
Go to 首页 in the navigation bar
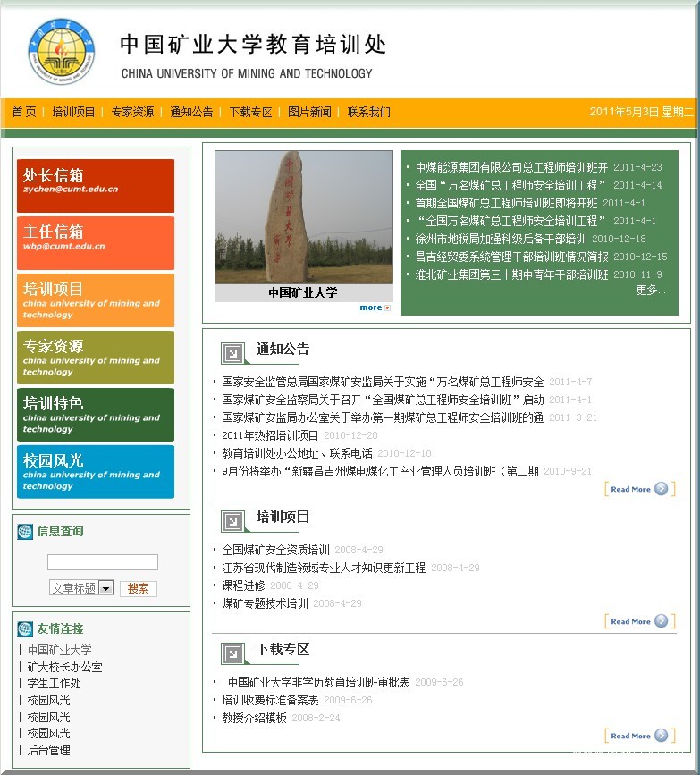coord(24,113)
